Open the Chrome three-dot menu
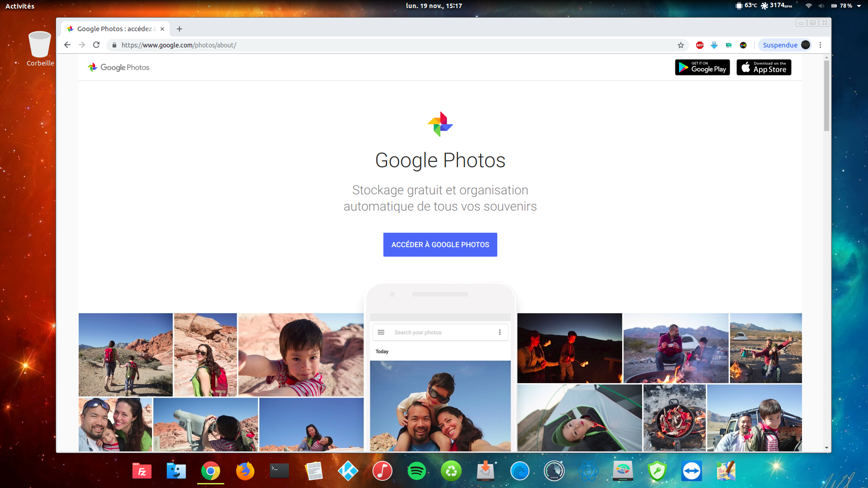Viewport: 868px width, 488px height. click(820, 45)
